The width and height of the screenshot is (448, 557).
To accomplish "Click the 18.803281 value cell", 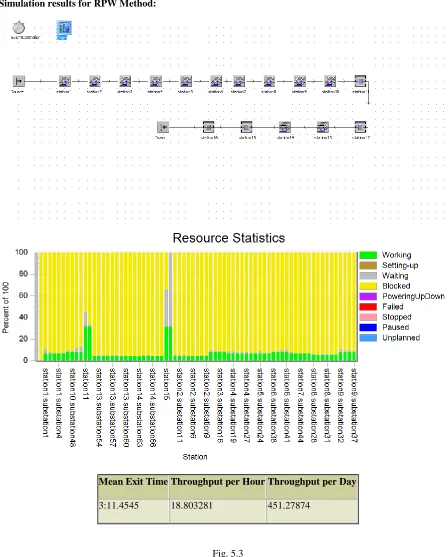I will pyautogui.click(x=218, y=511).
